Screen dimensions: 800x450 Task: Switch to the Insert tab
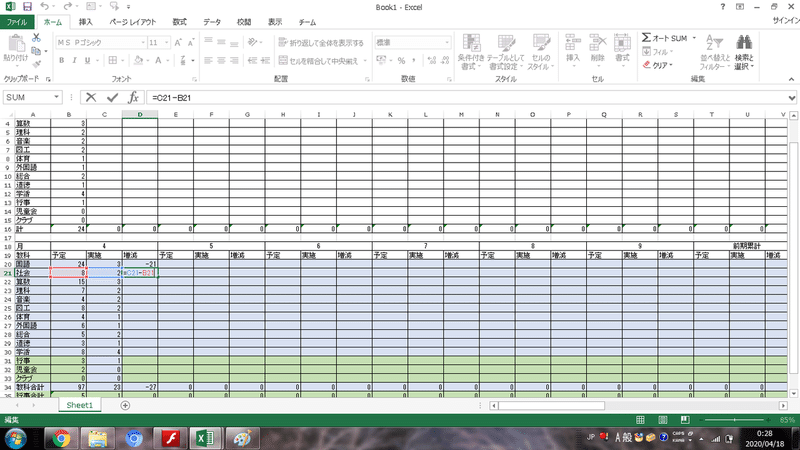(x=86, y=22)
